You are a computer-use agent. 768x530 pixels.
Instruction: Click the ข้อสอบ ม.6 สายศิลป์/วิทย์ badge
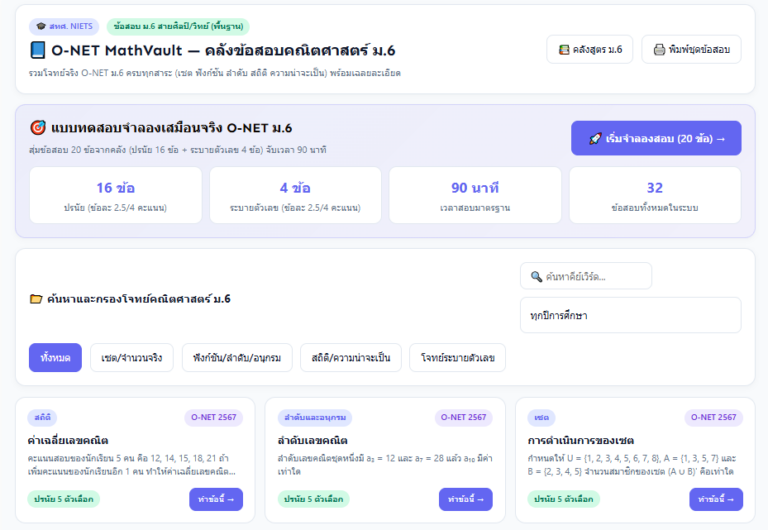178,26
